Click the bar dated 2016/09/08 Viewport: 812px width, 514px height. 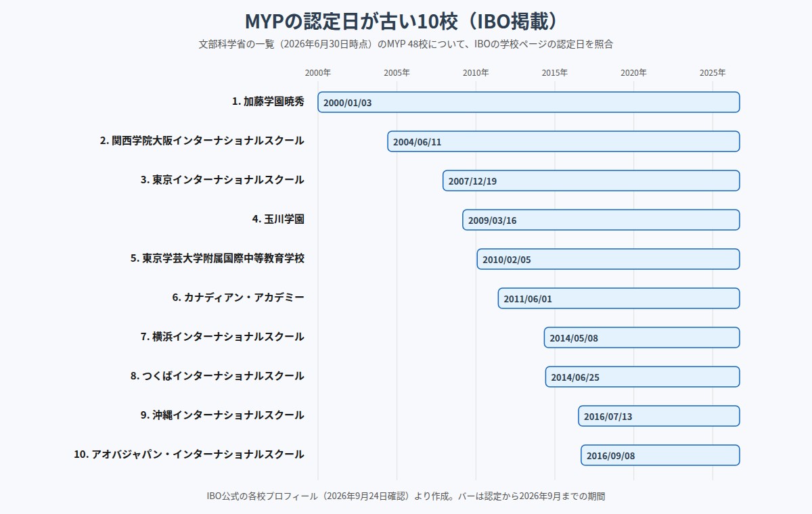coord(660,455)
